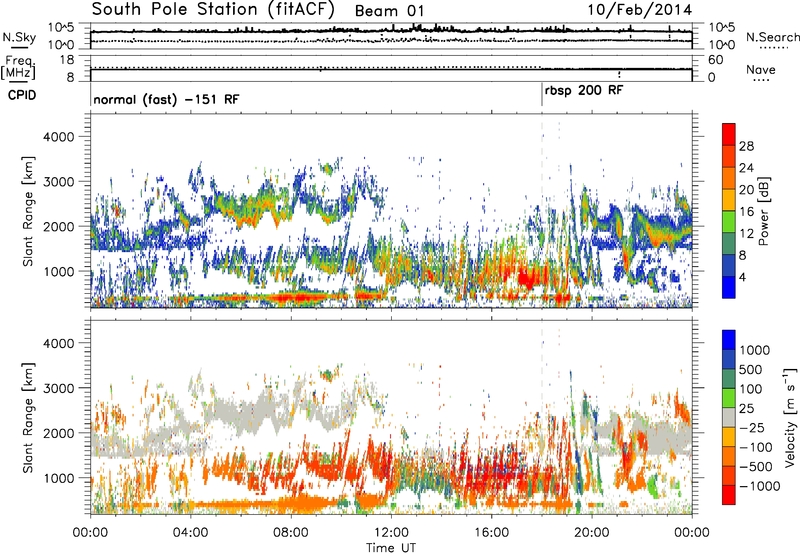Click the gray band of the Velocity color bar

coord(729,418)
